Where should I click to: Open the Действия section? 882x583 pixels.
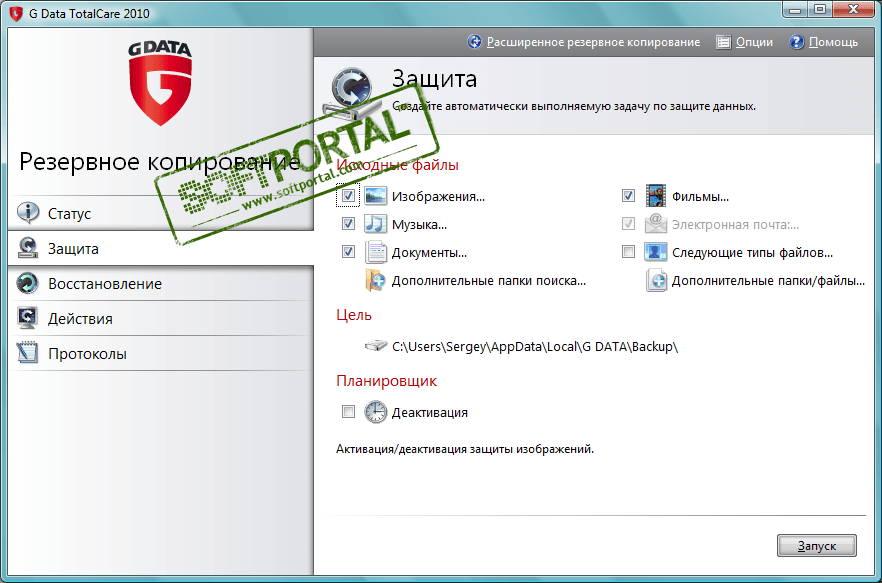coord(161,319)
